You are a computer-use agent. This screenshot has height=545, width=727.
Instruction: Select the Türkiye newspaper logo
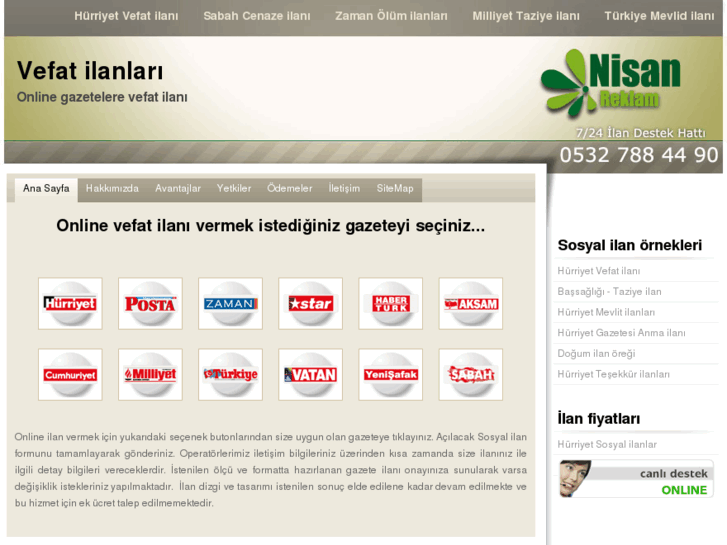point(230,375)
